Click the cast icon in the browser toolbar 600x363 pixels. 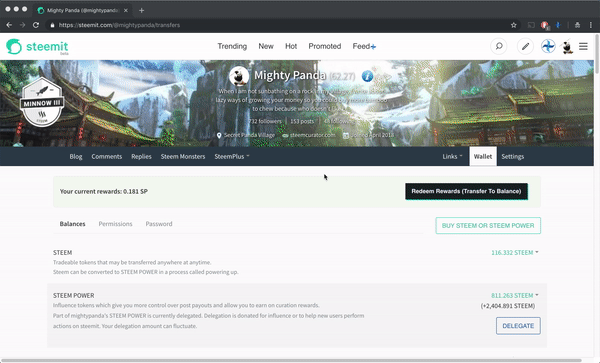point(531,25)
